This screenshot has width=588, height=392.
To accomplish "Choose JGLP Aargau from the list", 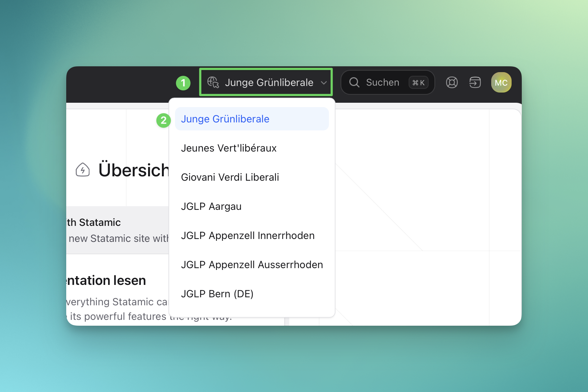I will point(252,206).
